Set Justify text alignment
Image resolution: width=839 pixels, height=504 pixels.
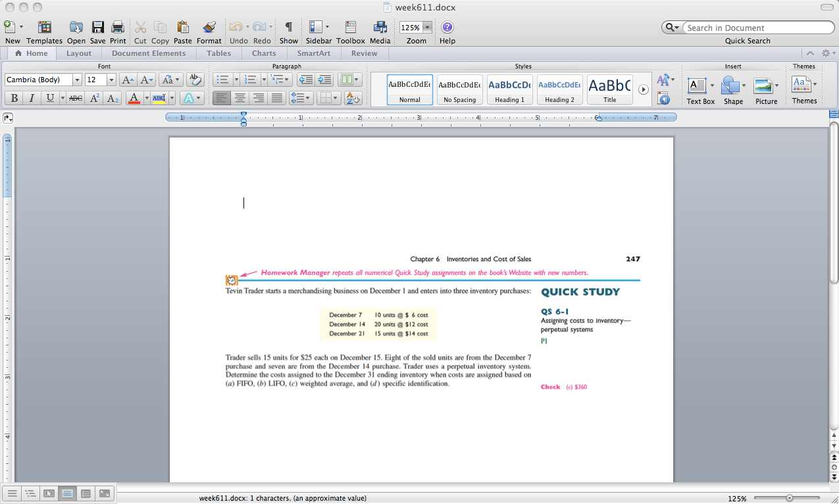[x=277, y=98]
